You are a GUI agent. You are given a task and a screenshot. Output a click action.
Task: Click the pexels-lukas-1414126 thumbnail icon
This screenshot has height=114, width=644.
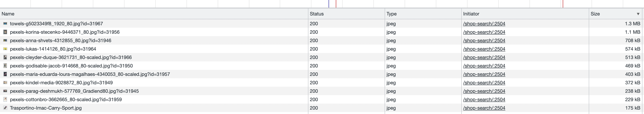(x=5, y=49)
